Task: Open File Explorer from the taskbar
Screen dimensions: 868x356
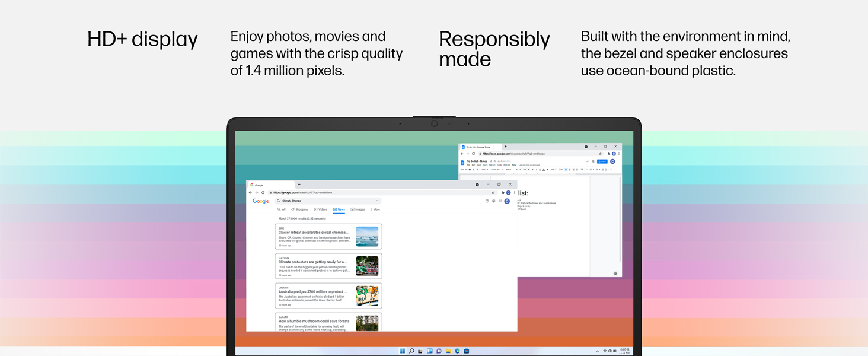Action: 448,351
